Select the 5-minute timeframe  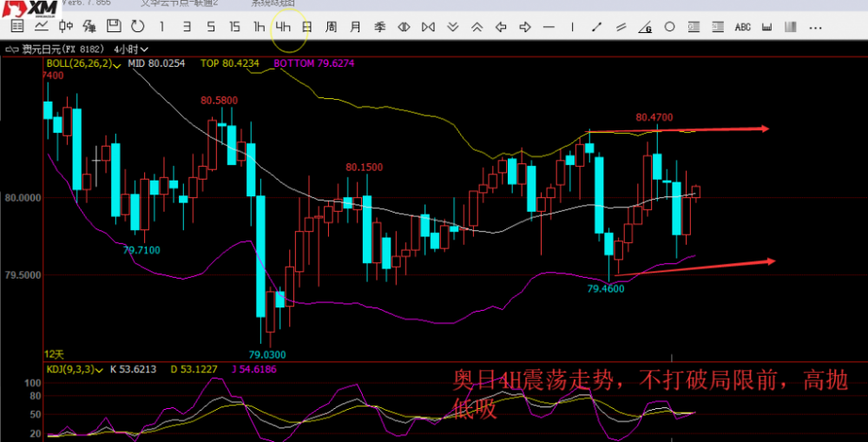tap(211, 27)
